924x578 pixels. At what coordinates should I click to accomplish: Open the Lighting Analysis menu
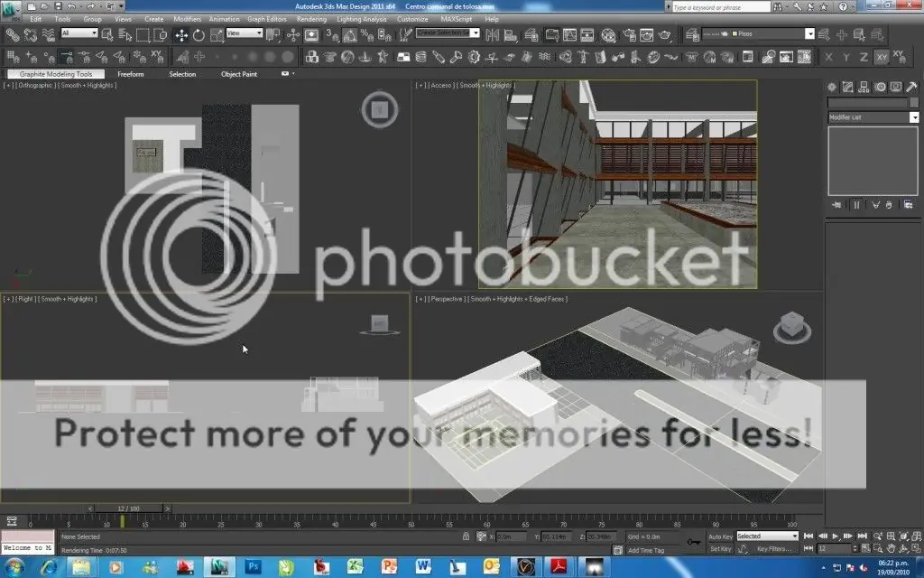(362, 19)
